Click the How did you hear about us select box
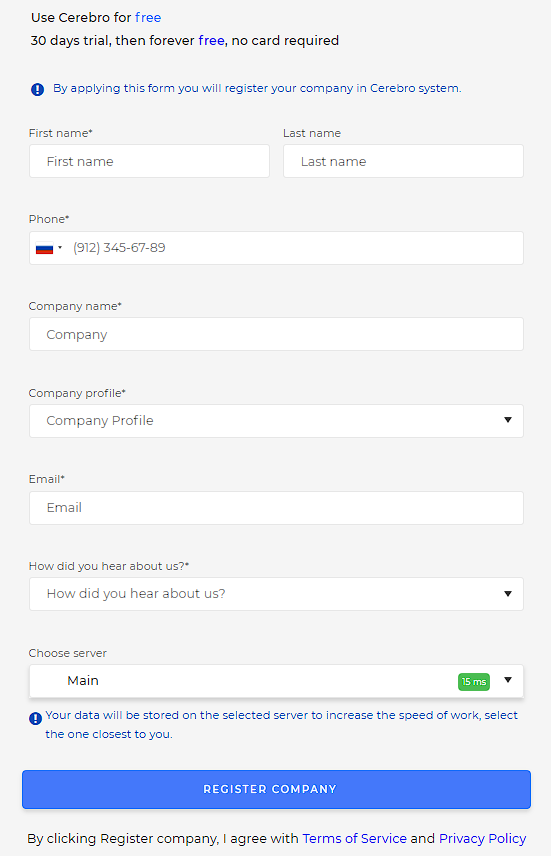Viewport: 551px width, 856px height. coord(276,594)
